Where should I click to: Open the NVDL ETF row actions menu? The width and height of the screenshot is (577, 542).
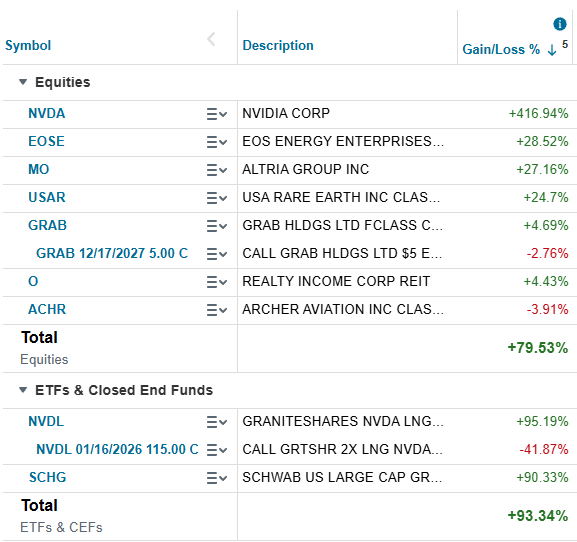click(x=216, y=422)
